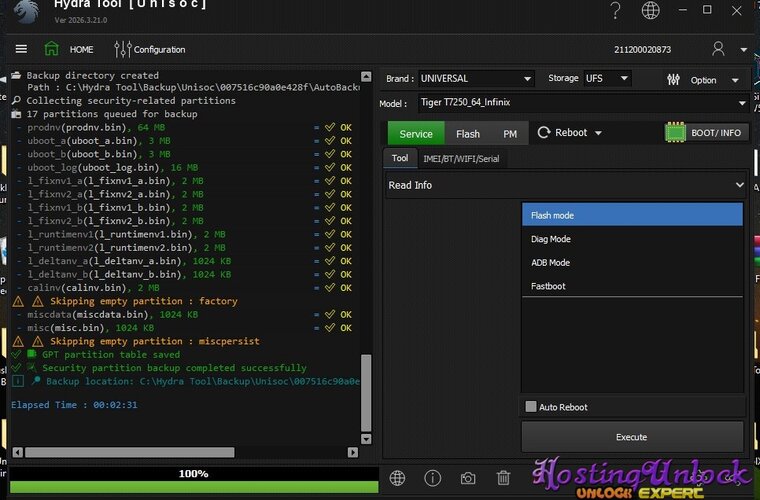Image resolution: width=760 pixels, height=500 pixels.
Task: Enable the Auto Reboot checkbox
Action: pos(531,407)
